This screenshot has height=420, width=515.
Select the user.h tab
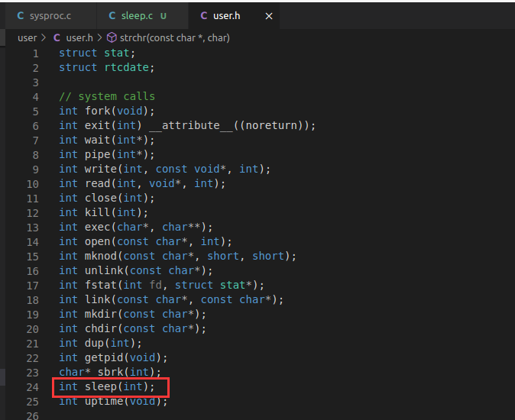coord(234,16)
